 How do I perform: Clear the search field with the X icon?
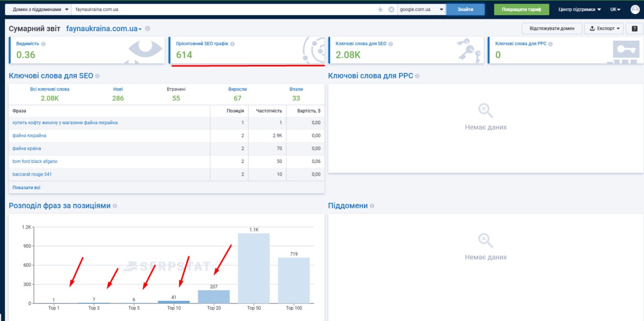coord(391,10)
